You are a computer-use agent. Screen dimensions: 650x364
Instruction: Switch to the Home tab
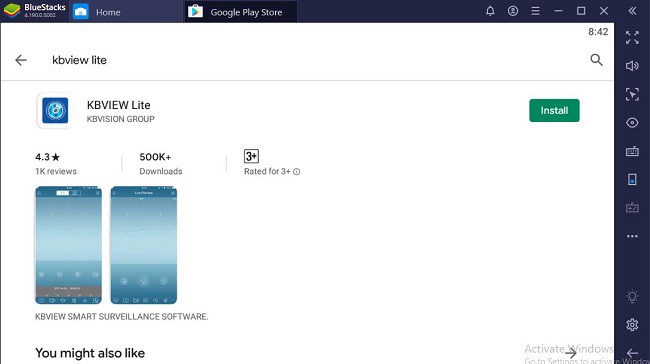click(126, 12)
